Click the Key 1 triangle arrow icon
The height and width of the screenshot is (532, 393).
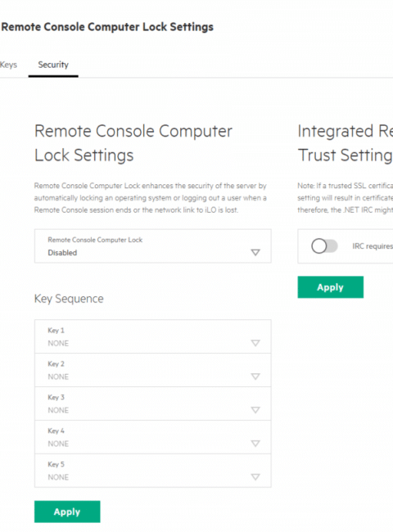click(255, 343)
